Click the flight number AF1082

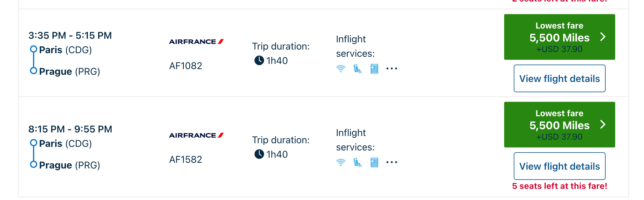click(186, 66)
